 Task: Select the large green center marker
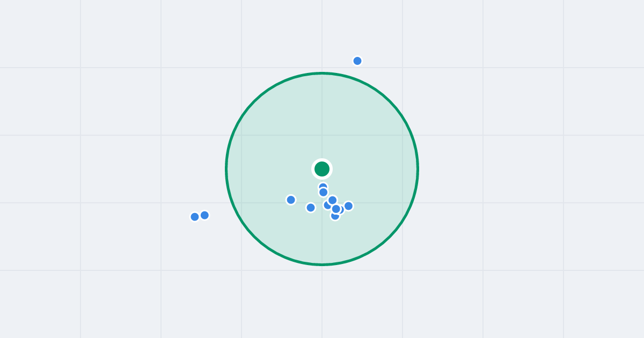(x=322, y=169)
